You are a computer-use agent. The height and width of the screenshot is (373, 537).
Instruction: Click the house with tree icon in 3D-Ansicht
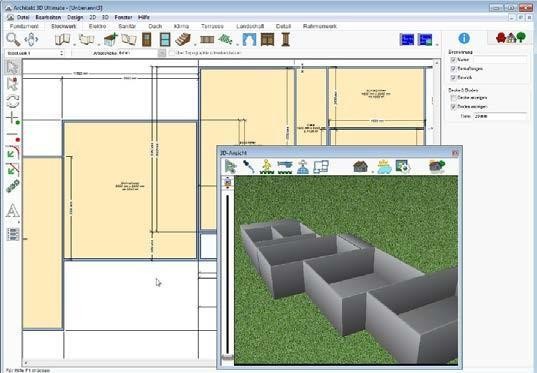[437, 166]
